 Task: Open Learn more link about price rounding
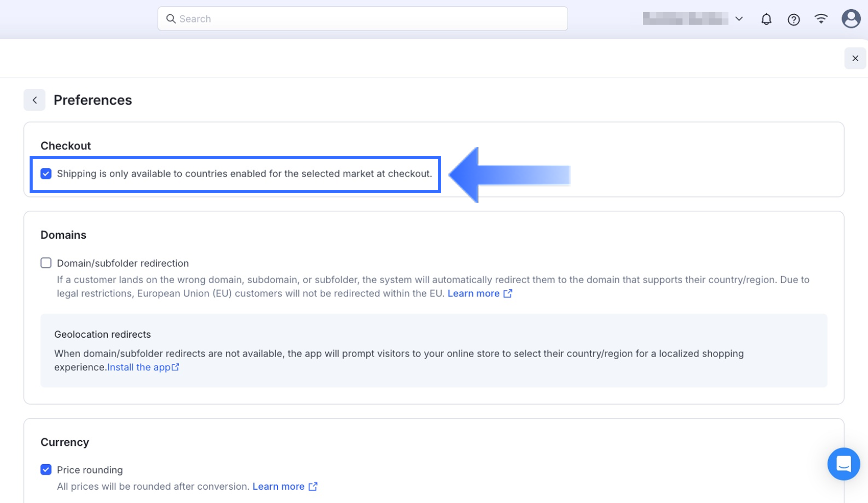pyautogui.click(x=278, y=486)
